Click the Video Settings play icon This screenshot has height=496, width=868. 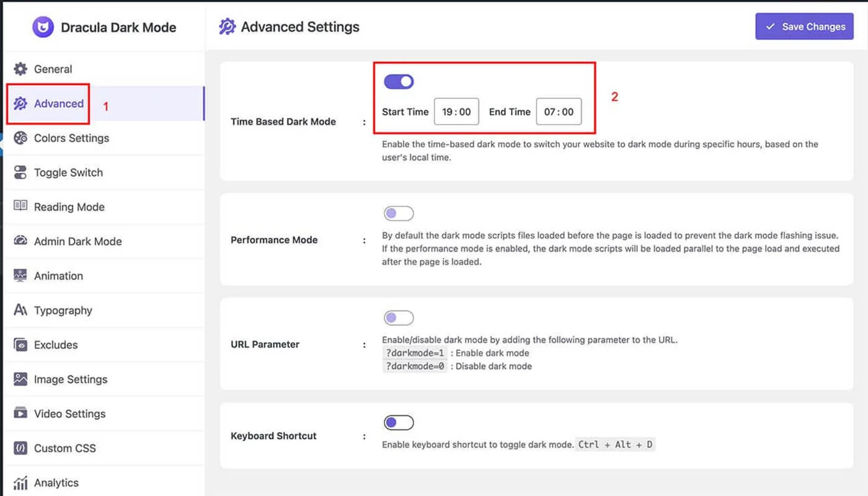coord(20,414)
